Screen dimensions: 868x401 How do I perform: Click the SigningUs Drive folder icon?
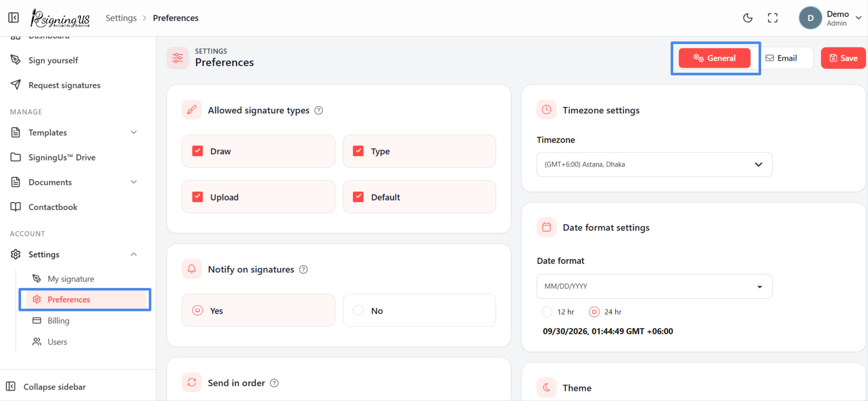[16, 157]
